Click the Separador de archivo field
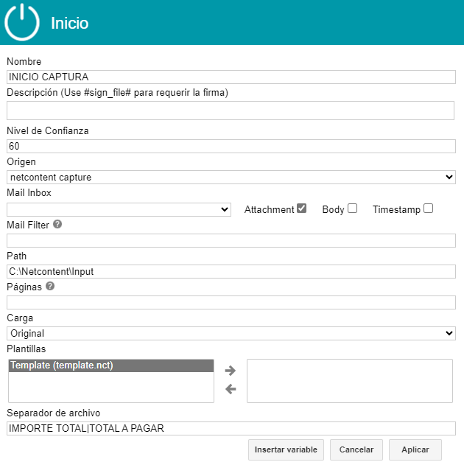This screenshot has height=476, width=464. tap(231, 428)
